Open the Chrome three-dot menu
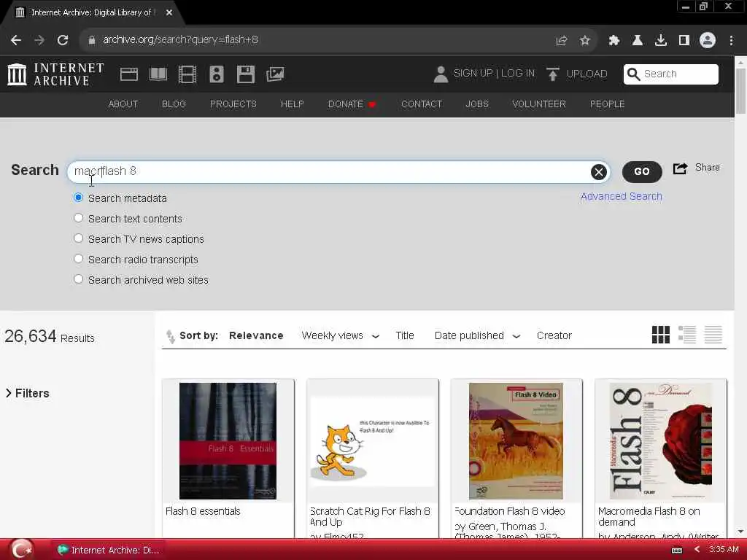This screenshot has height=560, width=747. pos(731,41)
